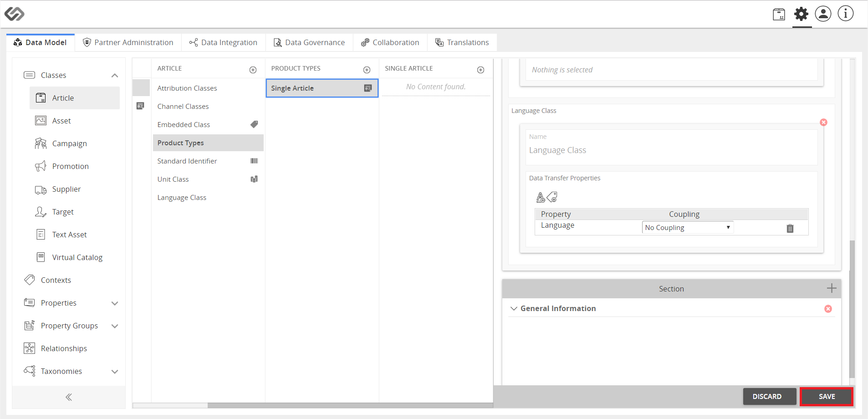This screenshot has width=868, height=419.
Task: Collapse the Classes section chevron
Action: (115, 75)
